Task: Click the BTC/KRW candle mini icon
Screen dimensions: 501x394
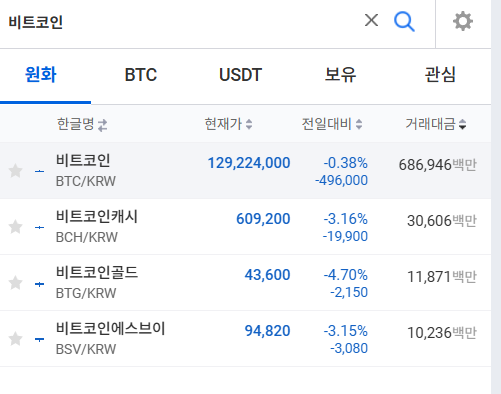Action: [39, 171]
